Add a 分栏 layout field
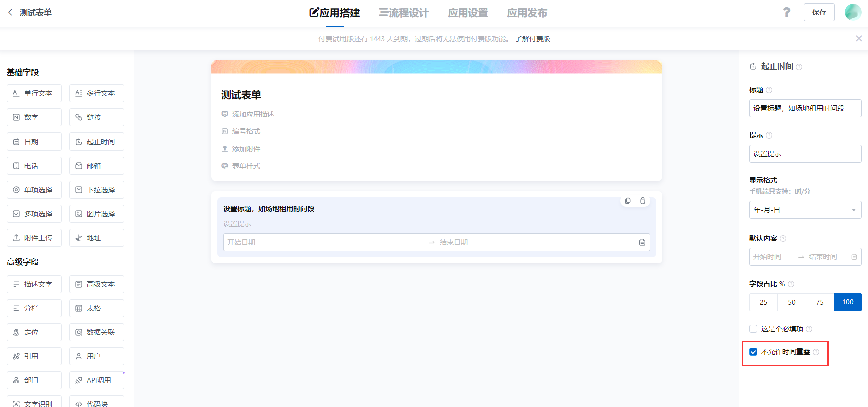 (x=34, y=308)
